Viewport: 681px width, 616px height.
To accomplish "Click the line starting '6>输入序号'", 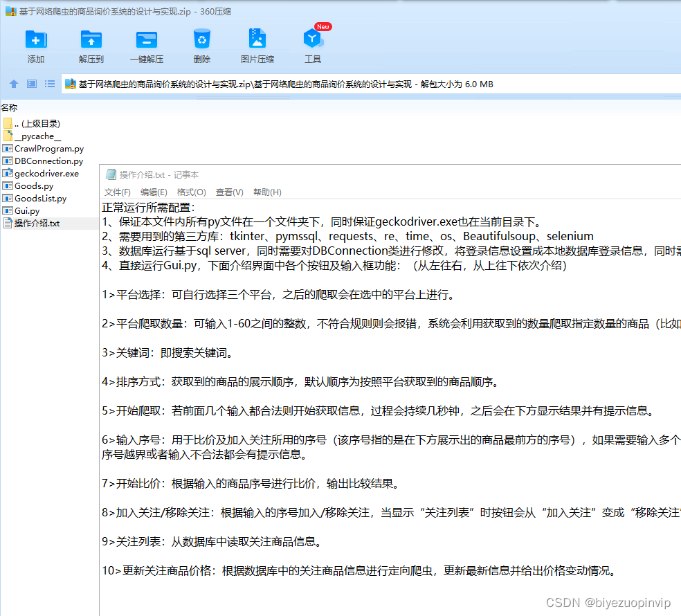I will (x=391, y=440).
